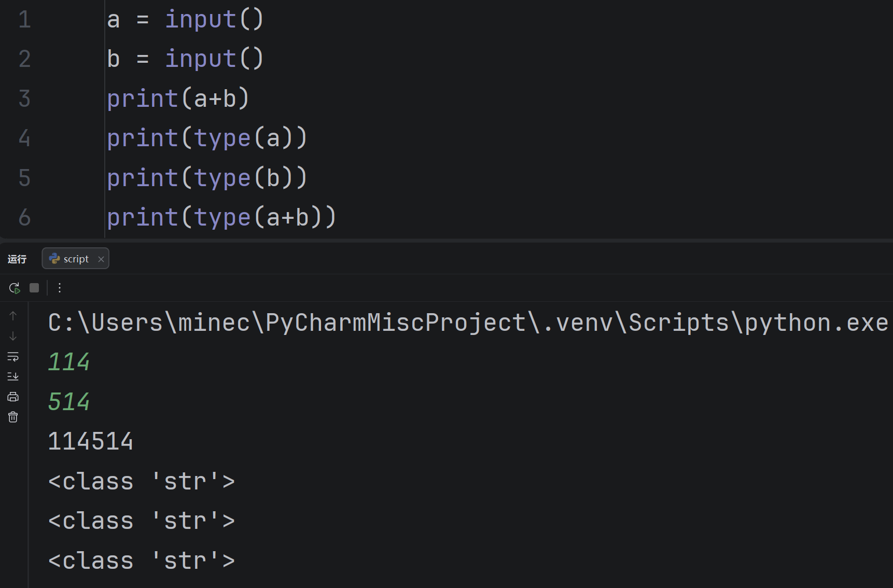Image resolution: width=893 pixels, height=588 pixels.
Task: Stop the running script process
Action: click(x=34, y=288)
